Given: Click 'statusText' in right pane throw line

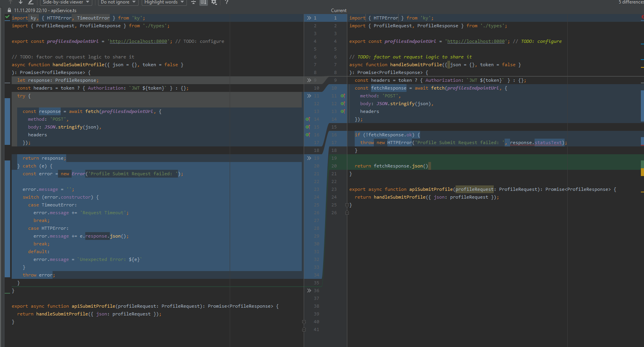Looking at the screenshot, I should click(548, 143).
